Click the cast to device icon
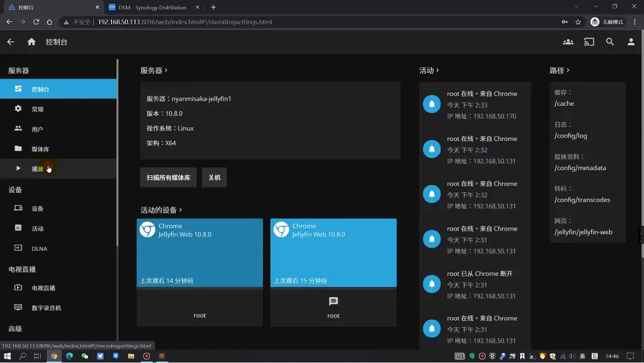Image resolution: width=644 pixels, height=363 pixels. (589, 42)
